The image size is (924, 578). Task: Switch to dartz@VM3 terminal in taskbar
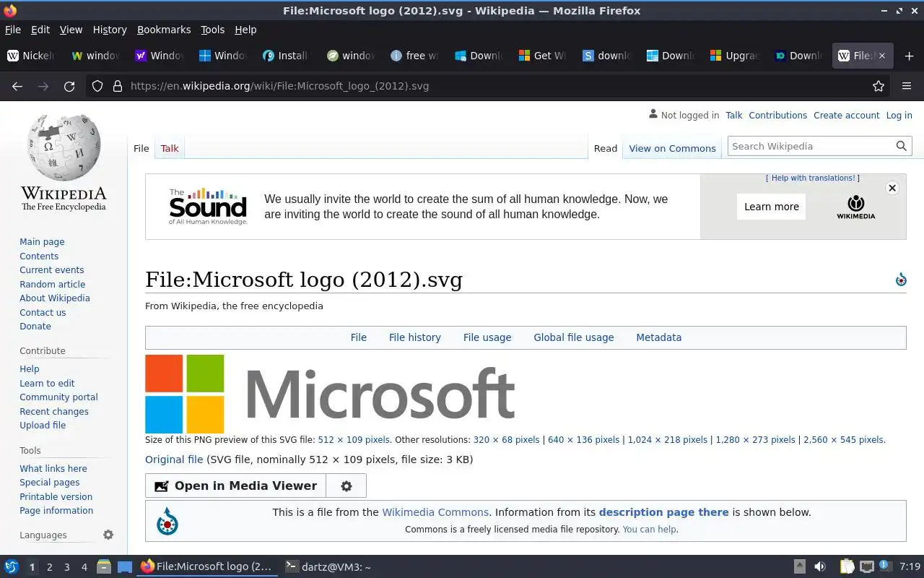point(327,566)
